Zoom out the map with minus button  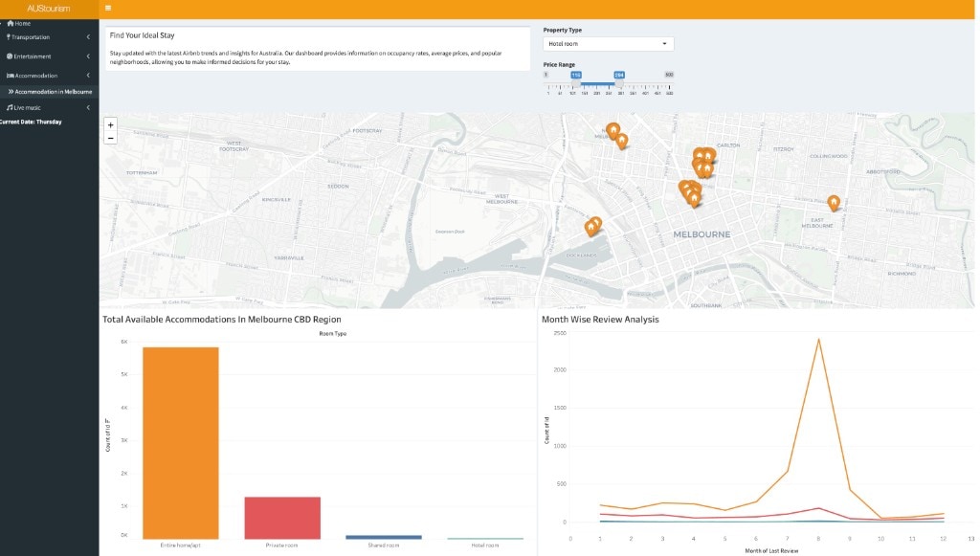pos(111,138)
